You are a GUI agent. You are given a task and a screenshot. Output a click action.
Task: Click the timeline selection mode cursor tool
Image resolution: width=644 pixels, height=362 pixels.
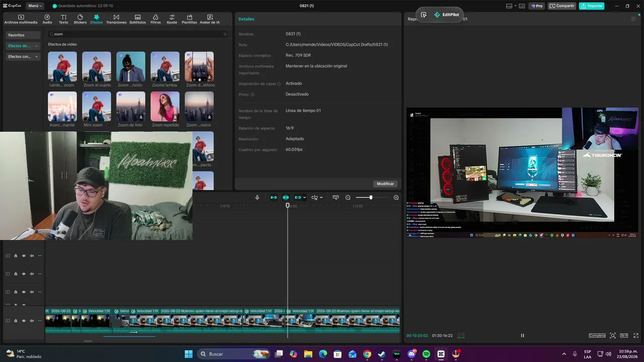tap(314, 198)
